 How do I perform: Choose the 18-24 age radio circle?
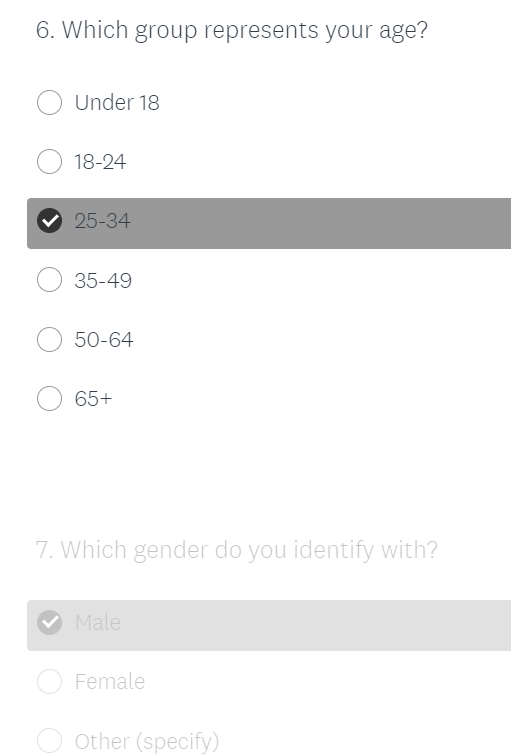click(49, 161)
